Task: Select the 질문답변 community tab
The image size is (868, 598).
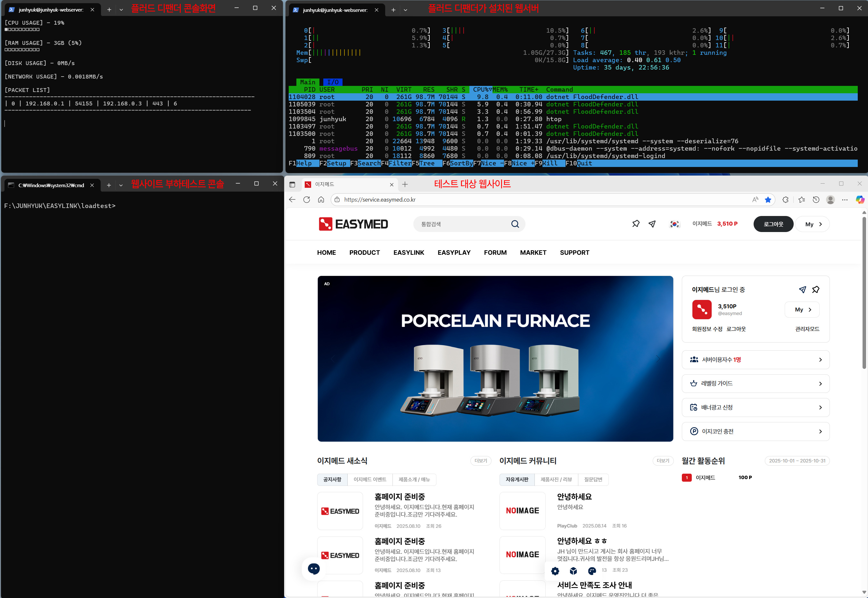Action: [x=593, y=480]
